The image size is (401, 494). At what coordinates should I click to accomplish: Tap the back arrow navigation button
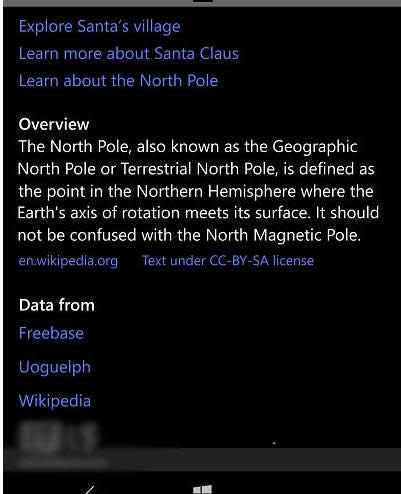click(x=89, y=490)
